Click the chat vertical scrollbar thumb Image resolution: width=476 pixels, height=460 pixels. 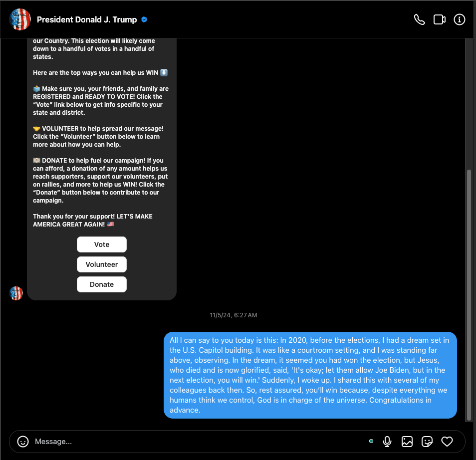[x=469, y=295]
